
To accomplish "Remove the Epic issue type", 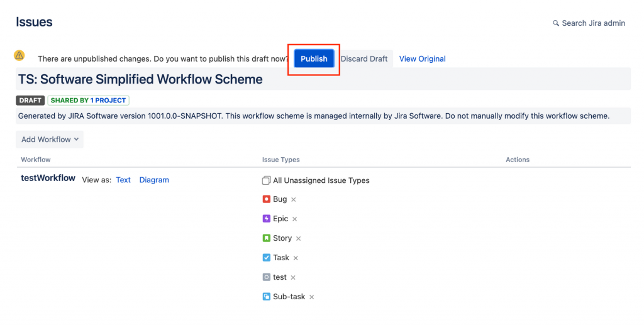I will [x=295, y=219].
